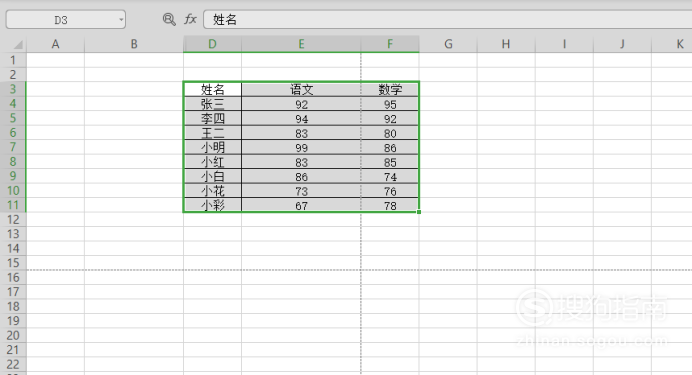
Task: Click 王二's 数学 score 80
Action: (390, 133)
